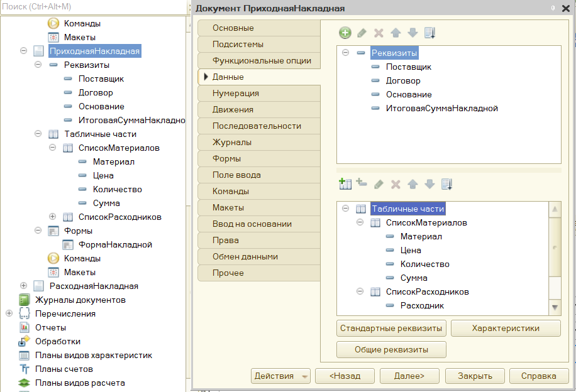Expand Перечисления node in left tree
This screenshot has height=392, width=576.
tap(9, 313)
